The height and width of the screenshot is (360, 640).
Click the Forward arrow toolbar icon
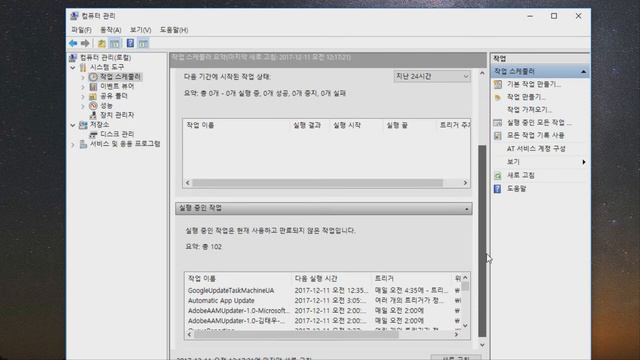click(x=85, y=43)
